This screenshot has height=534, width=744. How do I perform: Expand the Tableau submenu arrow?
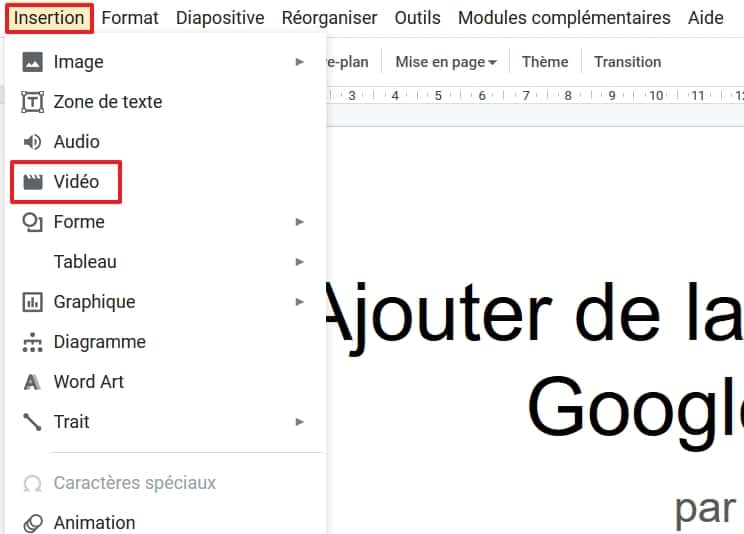click(x=299, y=262)
